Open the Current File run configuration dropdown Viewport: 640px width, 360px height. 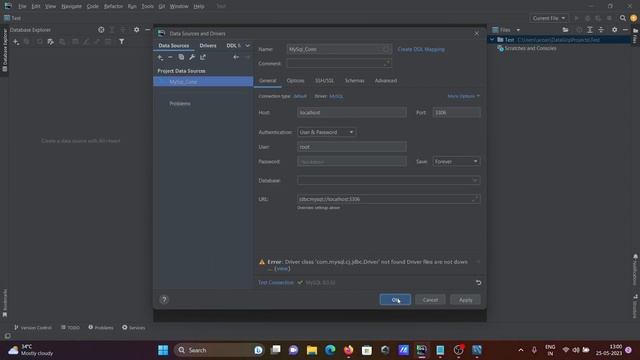549,18
